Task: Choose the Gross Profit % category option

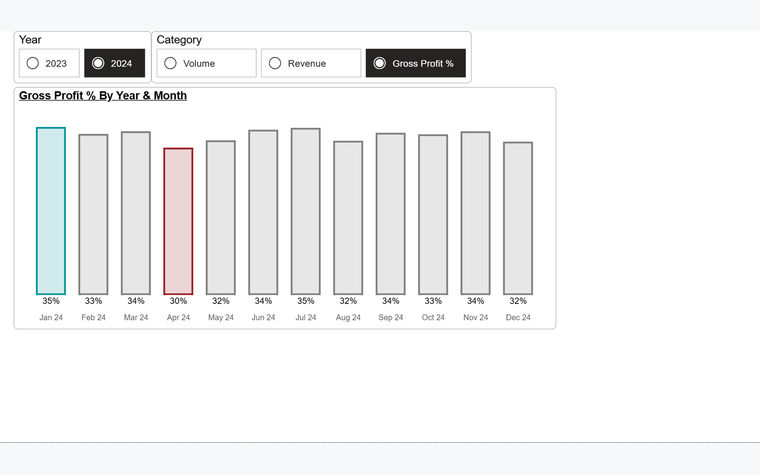Action: [x=416, y=63]
